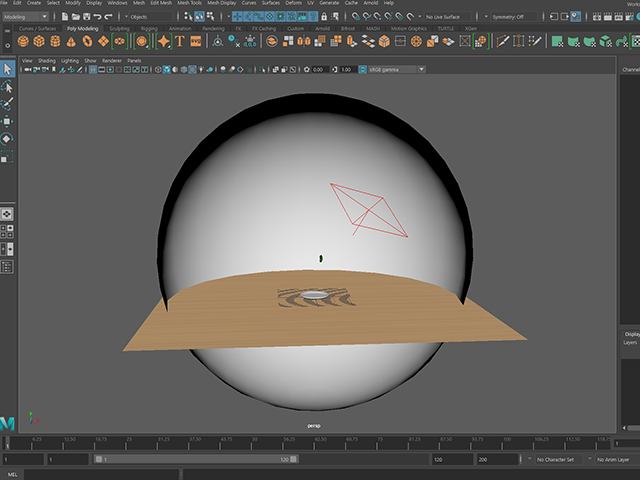The image size is (640, 480).
Task: Select the Select tool in toolbox
Action: pyautogui.click(x=7, y=69)
